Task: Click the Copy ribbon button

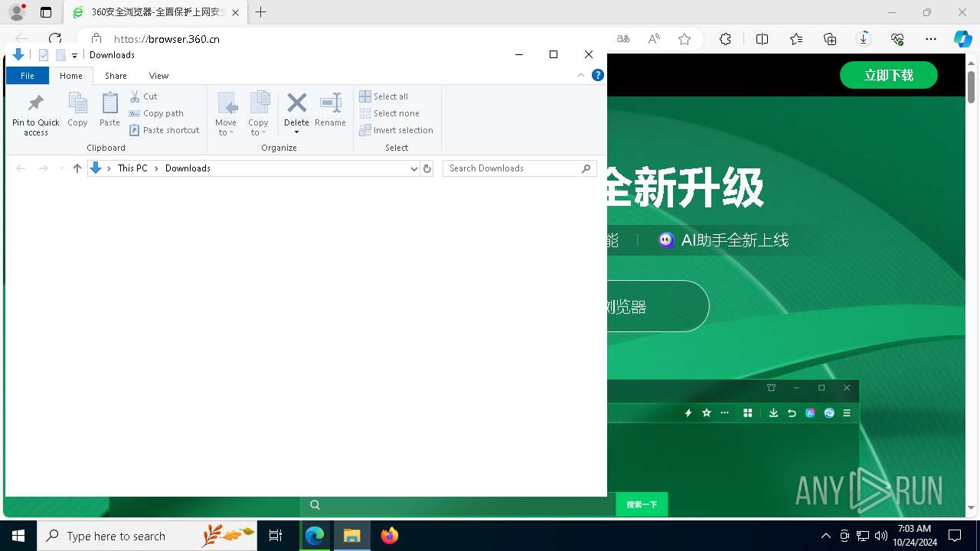Action: click(x=77, y=109)
